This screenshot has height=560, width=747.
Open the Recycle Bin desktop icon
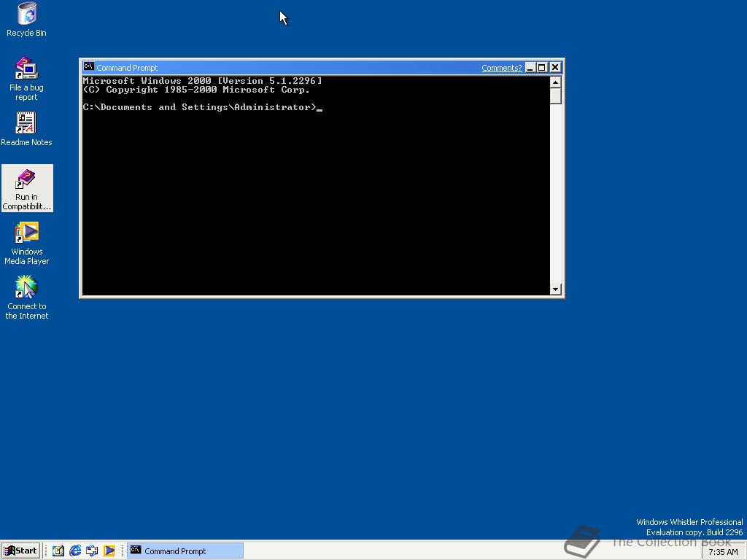(x=27, y=19)
